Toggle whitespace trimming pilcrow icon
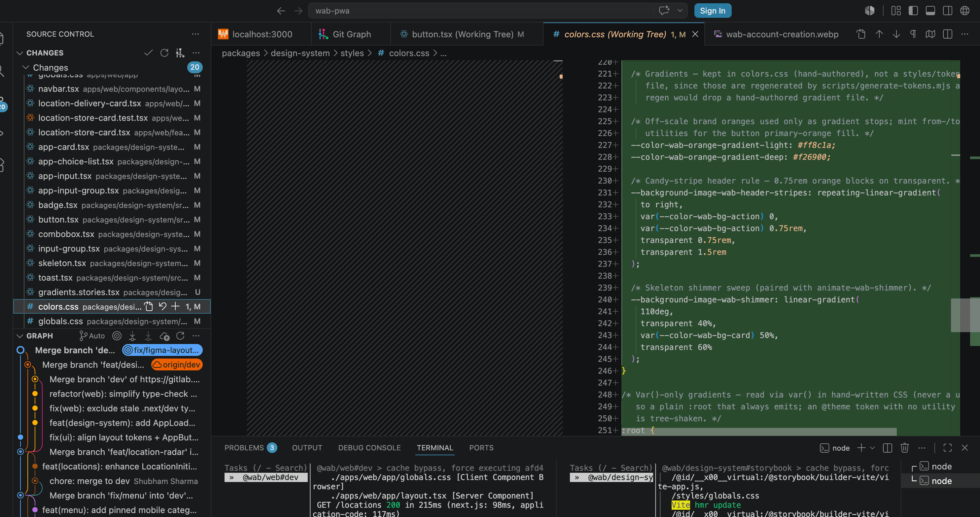 coord(913,34)
